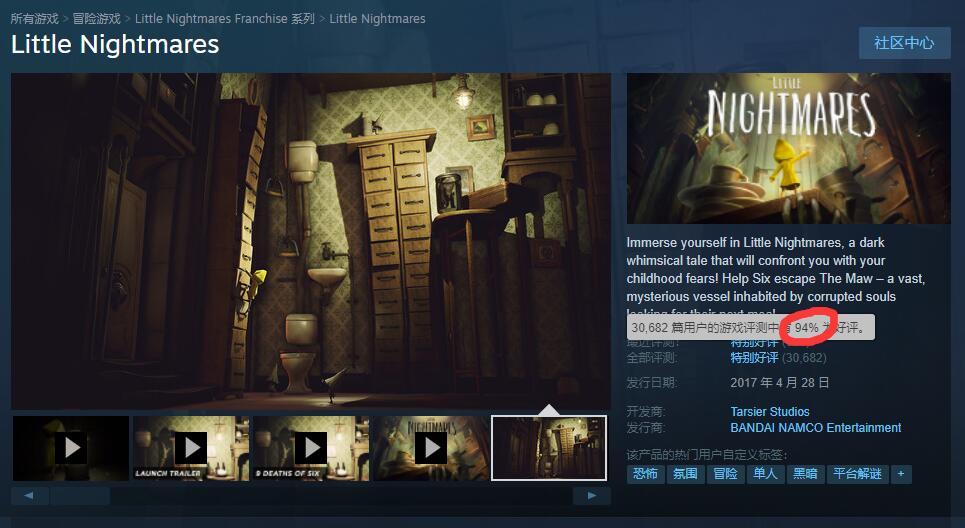Click the Little Nightmares header capsule image

(x=788, y=148)
